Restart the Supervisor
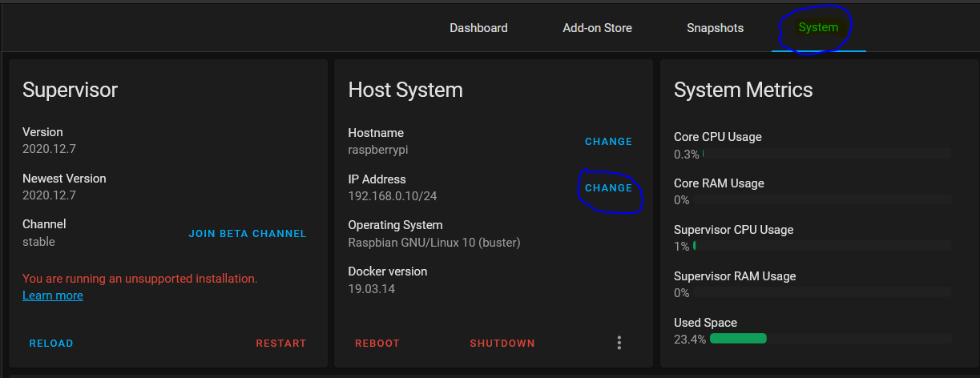 [281, 344]
